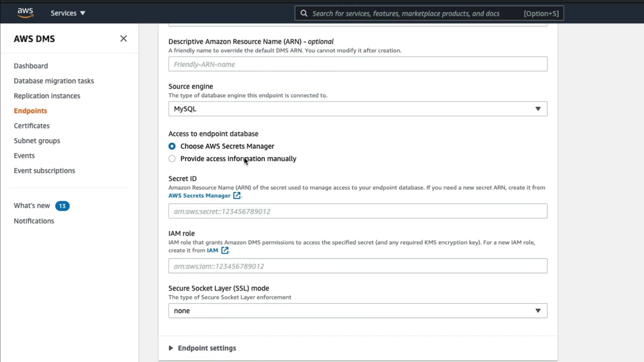
Task: Follow the IAM link
Action: coord(212,250)
